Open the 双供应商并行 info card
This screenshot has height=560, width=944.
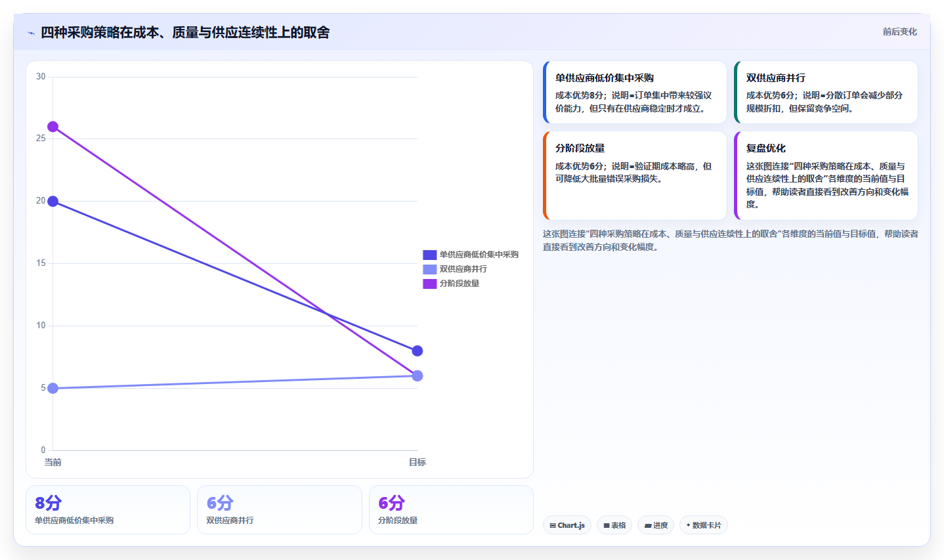tap(826, 93)
